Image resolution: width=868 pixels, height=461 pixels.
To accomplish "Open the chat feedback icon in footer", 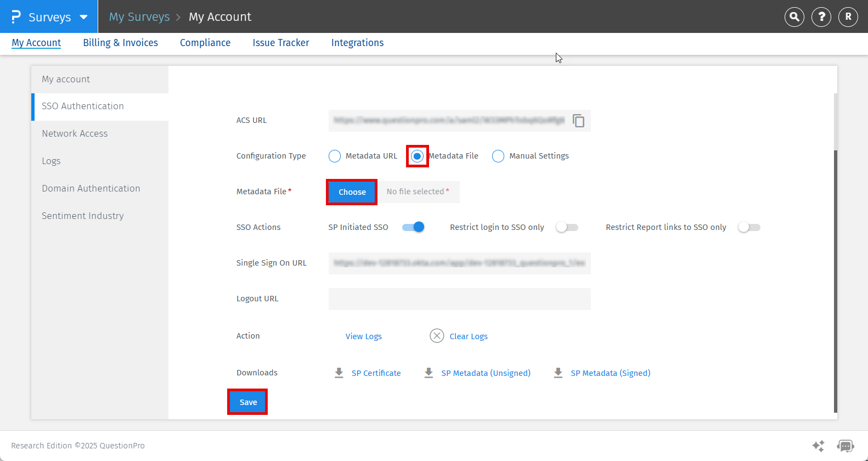I will click(x=845, y=446).
